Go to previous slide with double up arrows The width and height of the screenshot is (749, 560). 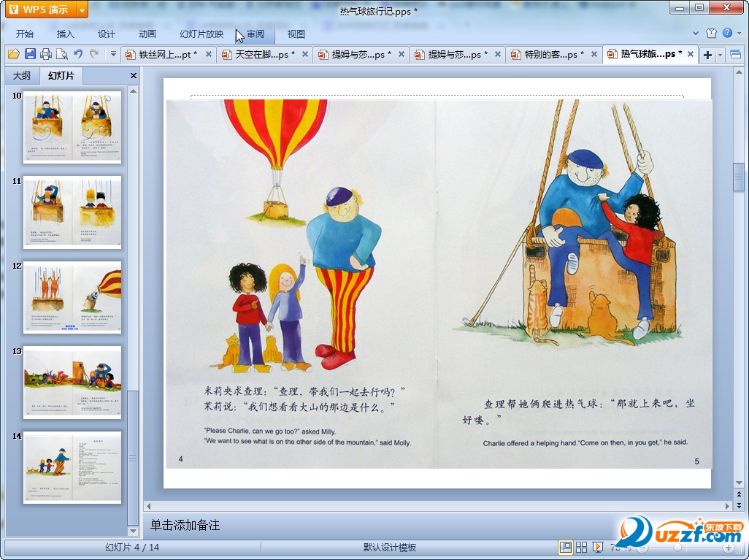point(739,494)
